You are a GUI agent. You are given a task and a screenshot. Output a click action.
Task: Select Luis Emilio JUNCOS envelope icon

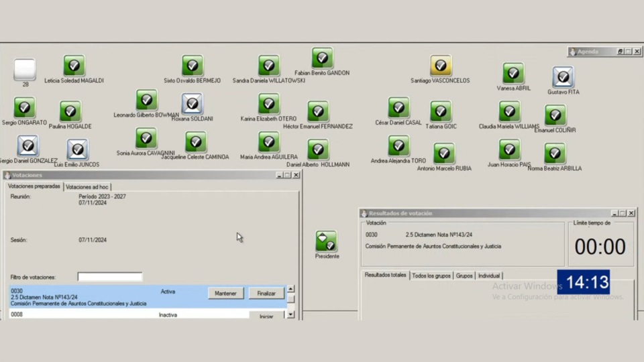pyautogui.click(x=77, y=149)
